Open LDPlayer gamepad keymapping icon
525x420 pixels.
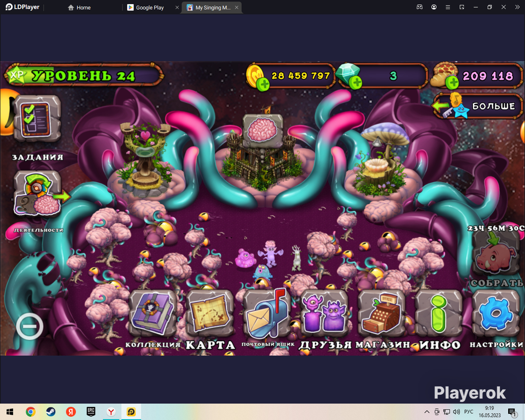pyautogui.click(x=420, y=7)
